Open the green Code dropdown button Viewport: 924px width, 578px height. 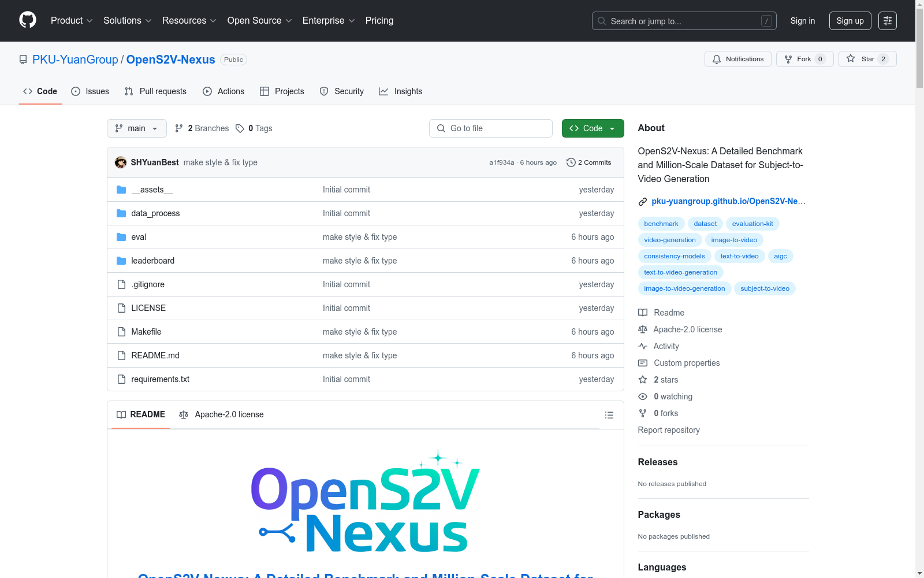point(593,128)
